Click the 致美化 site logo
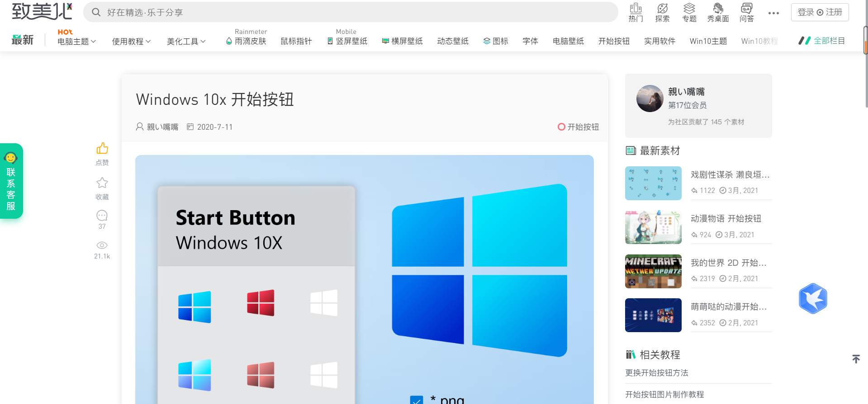868x404 pixels. pos(42,11)
